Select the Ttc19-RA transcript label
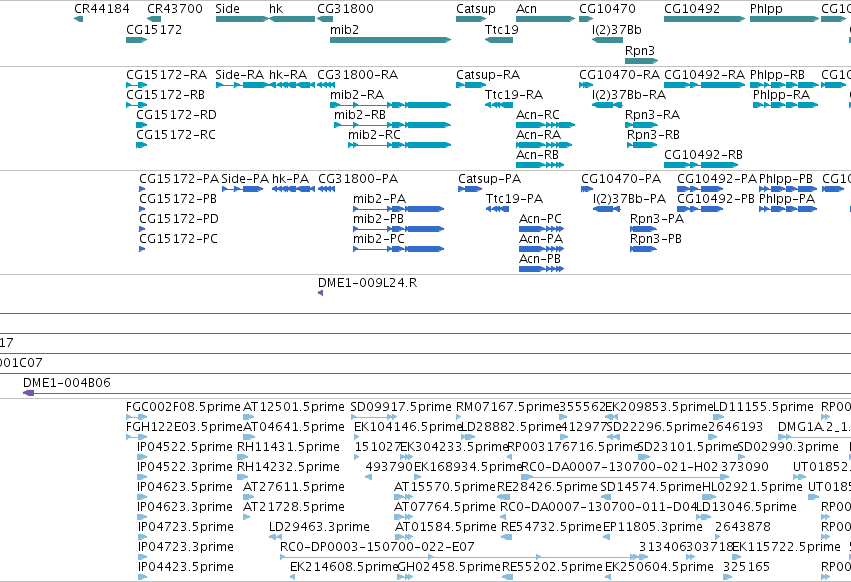This screenshot has width=851, height=582. click(514, 94)
